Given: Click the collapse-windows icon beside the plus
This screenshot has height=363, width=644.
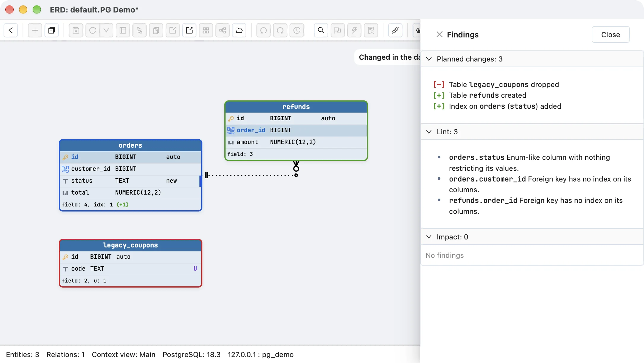Looking at the screenshot, I should pyautogui.click(x=52, y=30).
